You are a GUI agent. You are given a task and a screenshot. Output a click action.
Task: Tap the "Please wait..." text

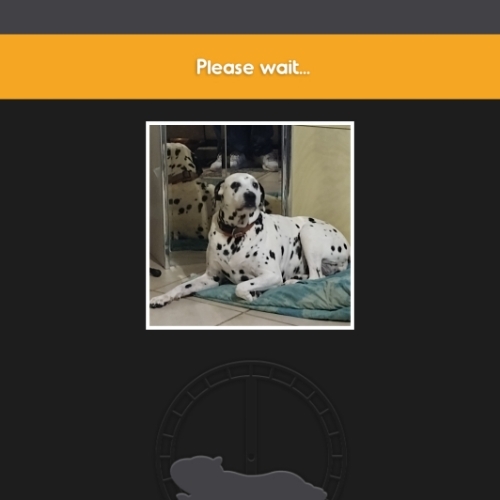(253, 67)
